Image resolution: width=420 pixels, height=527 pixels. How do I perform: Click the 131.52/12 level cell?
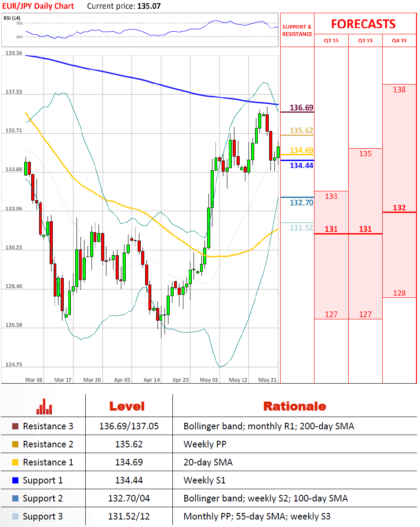point(129,516)
